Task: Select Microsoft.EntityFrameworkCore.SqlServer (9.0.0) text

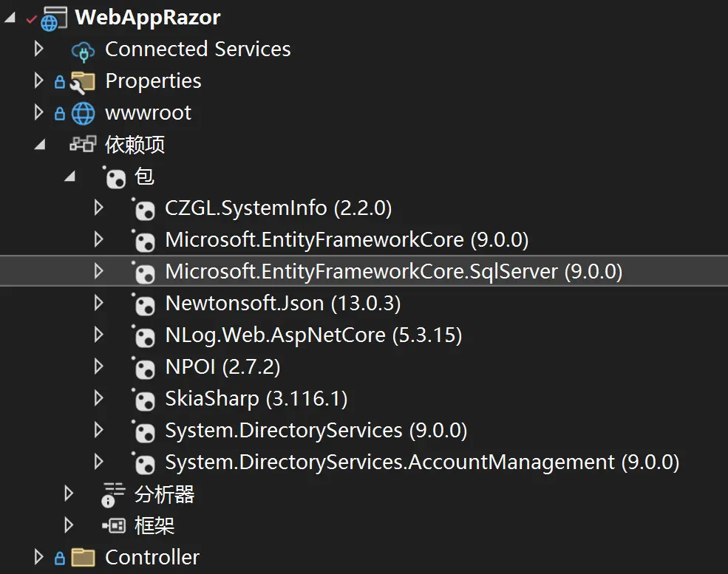Action: [x=394, y=271]
